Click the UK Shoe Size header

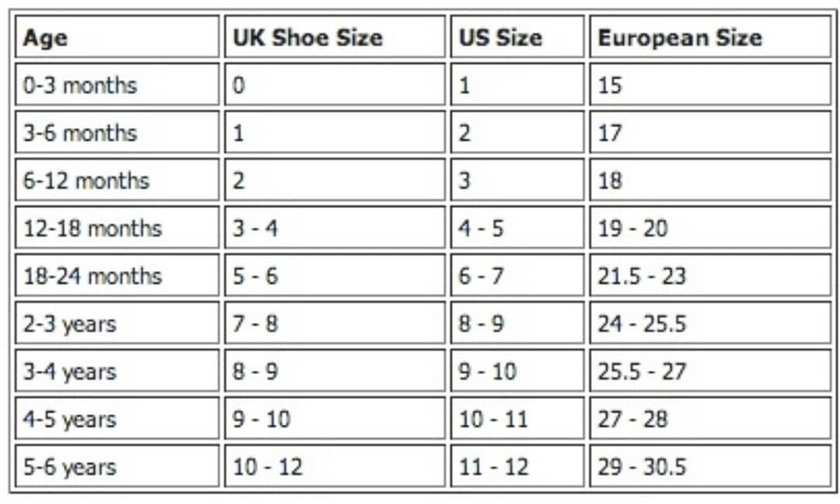(x=334, y=37)
